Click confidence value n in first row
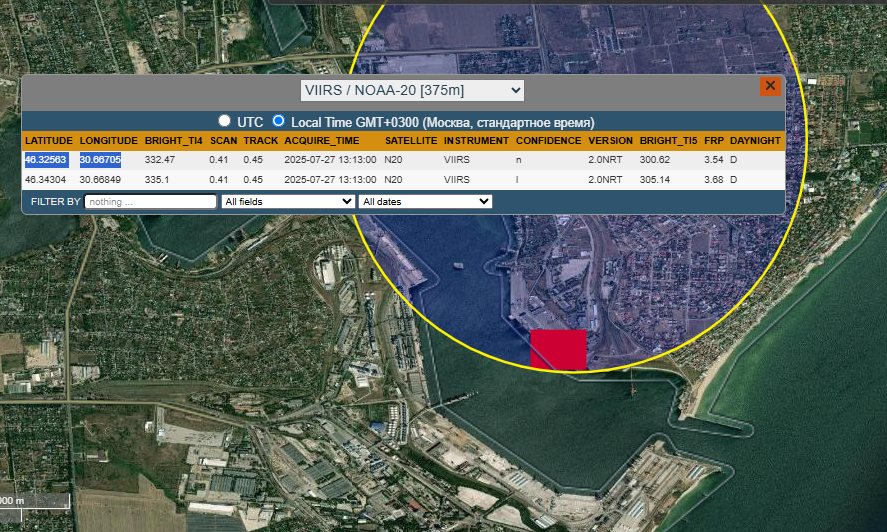The image size is (887, 532). [519, 160]
